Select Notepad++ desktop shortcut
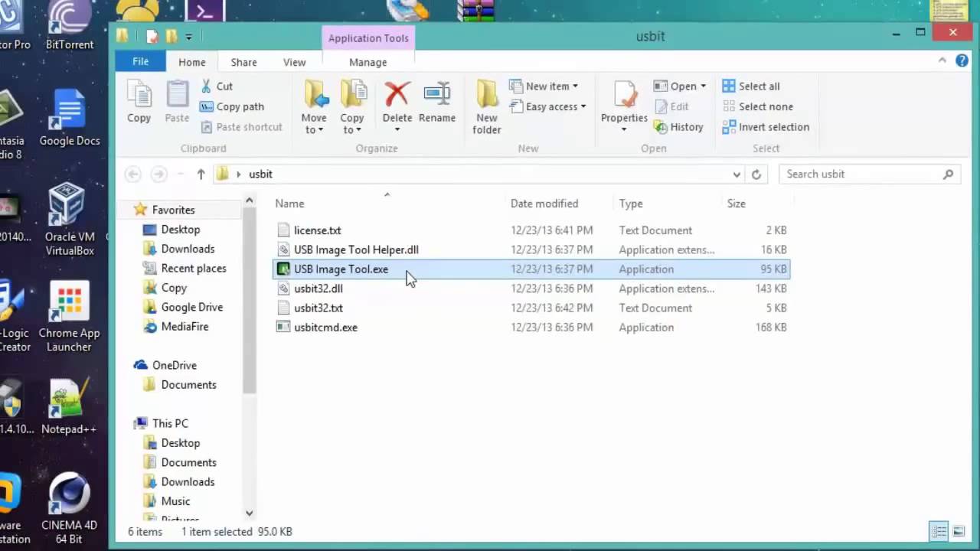Screen dimensions: 980x551 (69, 406)
